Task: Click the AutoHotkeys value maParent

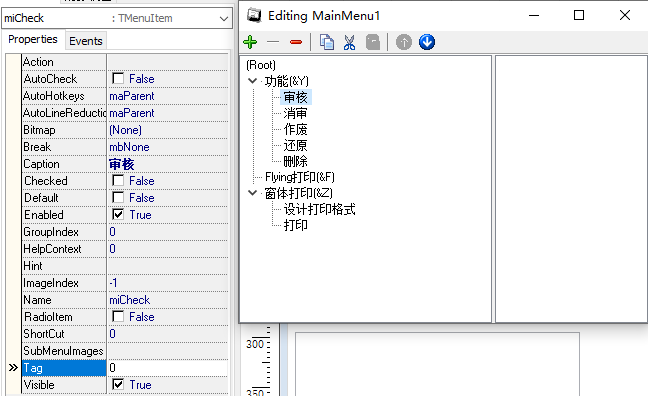Action: coord(131,96)
